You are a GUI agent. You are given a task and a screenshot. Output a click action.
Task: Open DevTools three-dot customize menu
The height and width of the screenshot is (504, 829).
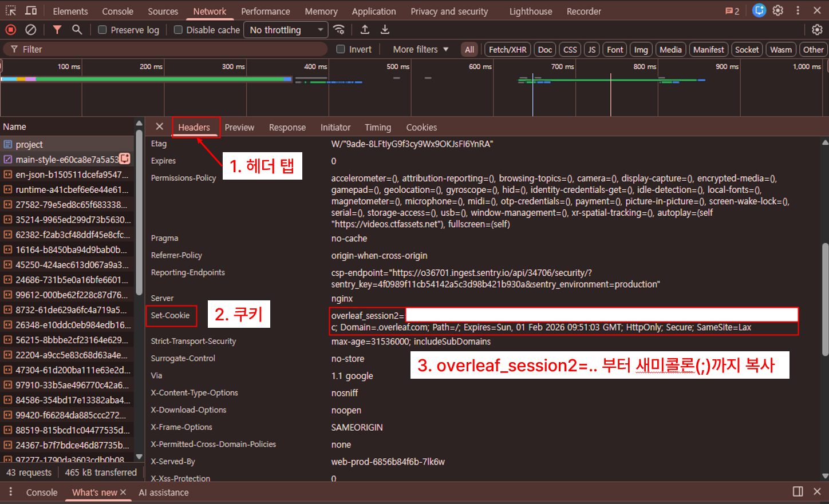pos(798,10)
